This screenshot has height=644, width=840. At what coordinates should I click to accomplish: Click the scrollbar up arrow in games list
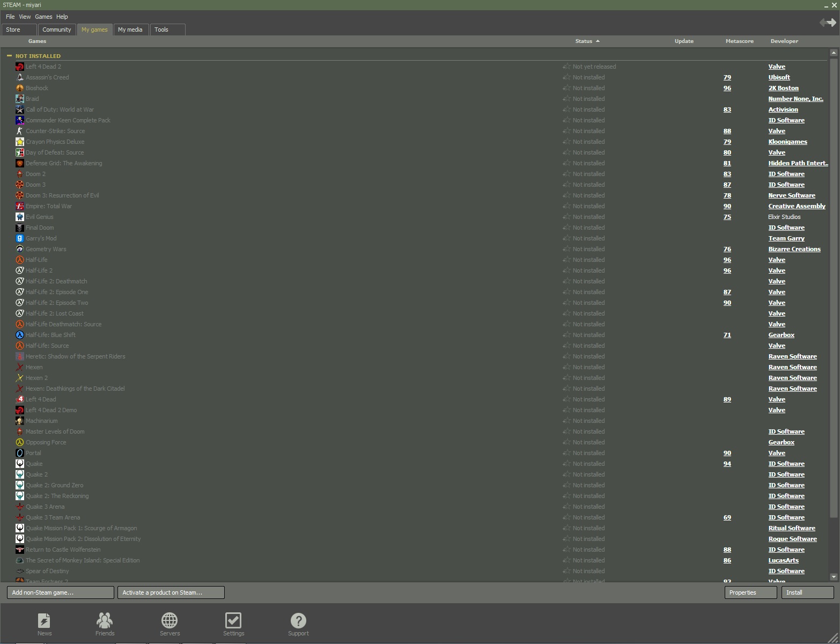click(x=833, y=53)
